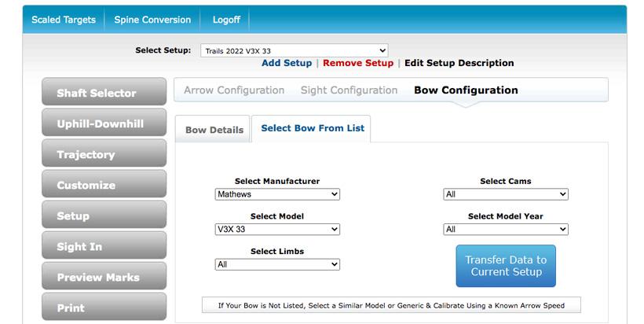The height and width of the screenshot is (324, 644).
Task: Go to Uphill-Downhill in the sidebar
Action: point(104,124)
